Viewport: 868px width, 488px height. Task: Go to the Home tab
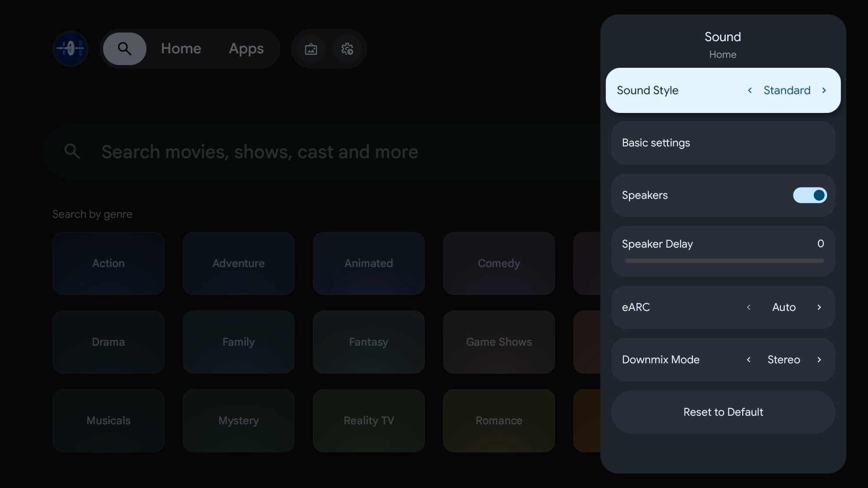pyautogui.click(x=181, y=48)
